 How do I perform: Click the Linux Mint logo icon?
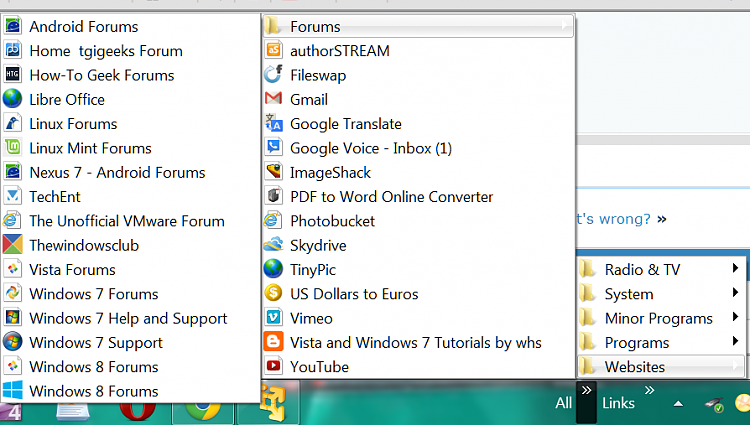pyautogui.click(x=12, y=147)
